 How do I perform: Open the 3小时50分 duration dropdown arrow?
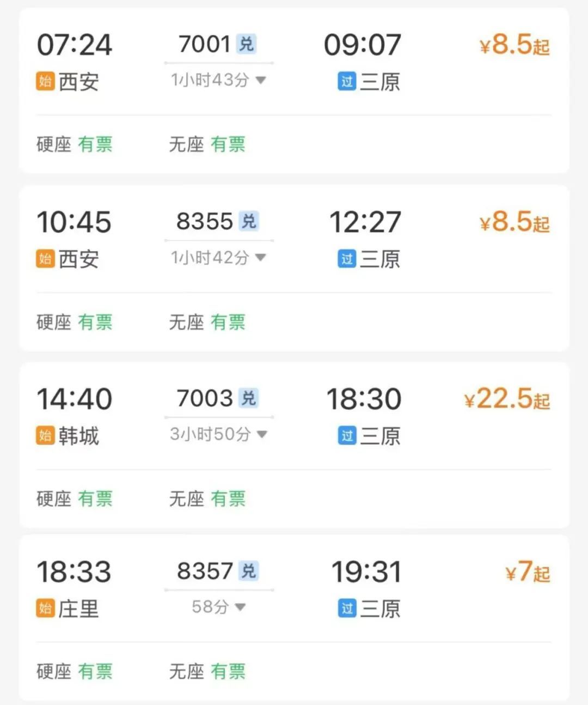262,434
